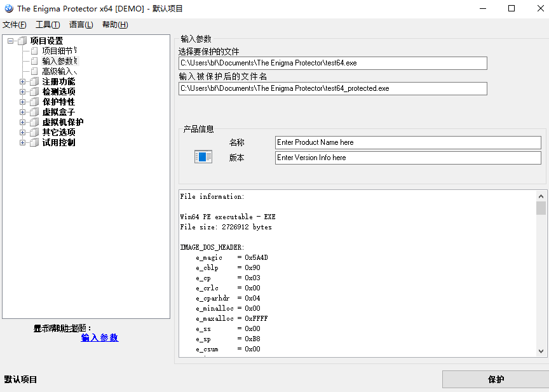The width and height of the screenshot is (549, 392).
Task: Click the product 名称 input field
Action: point(408,142)
